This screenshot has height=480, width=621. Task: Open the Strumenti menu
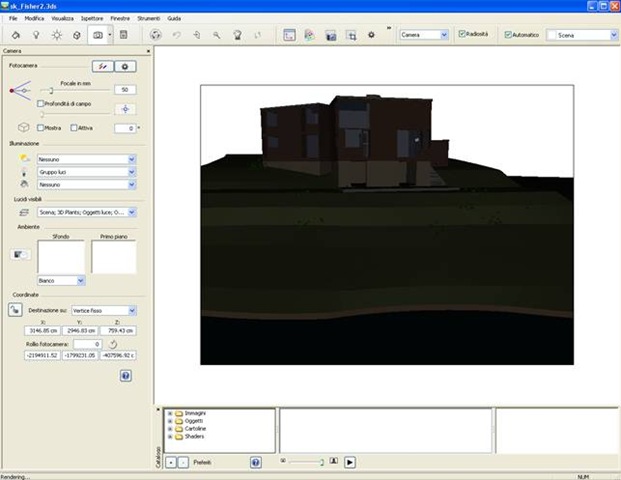tap(151, 19)
